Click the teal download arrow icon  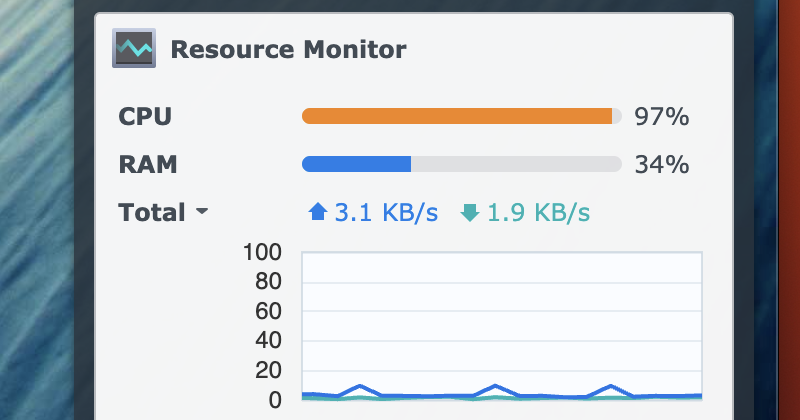coord(470,212)
